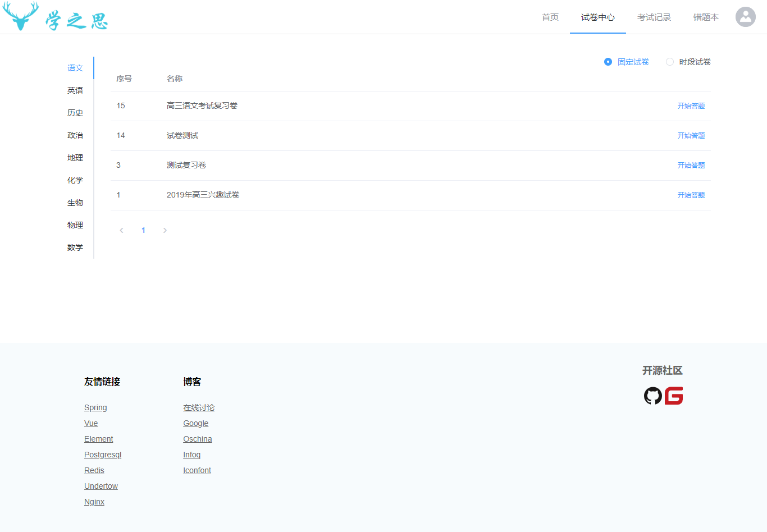Switch to the 英语 subject tab

click(x=75, y=90)
